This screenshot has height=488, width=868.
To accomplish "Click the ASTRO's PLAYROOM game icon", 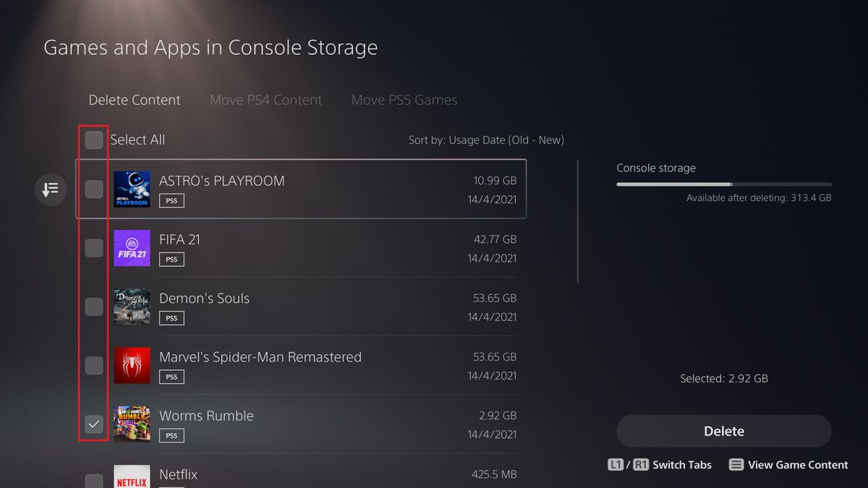I will pyautogui.click(x=132, y=189).
